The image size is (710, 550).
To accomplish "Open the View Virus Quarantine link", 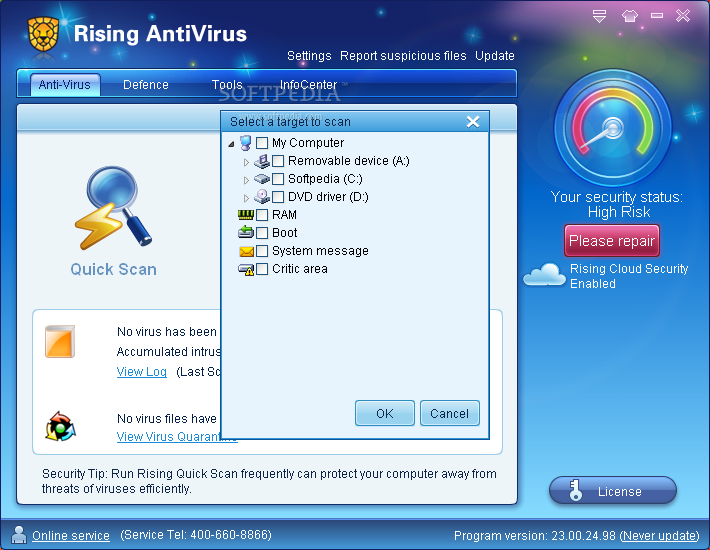I will point(177,436).
